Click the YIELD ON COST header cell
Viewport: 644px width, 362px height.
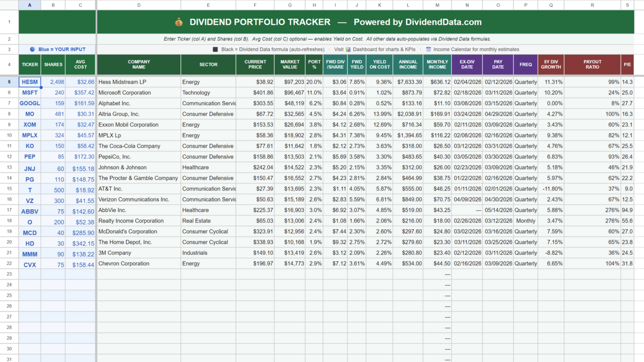[379, 65]
